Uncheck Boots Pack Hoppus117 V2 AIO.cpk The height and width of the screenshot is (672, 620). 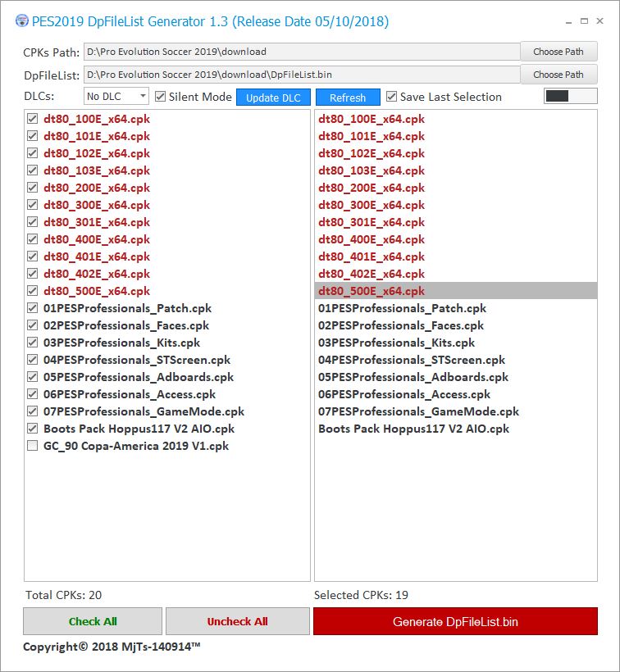33,429
